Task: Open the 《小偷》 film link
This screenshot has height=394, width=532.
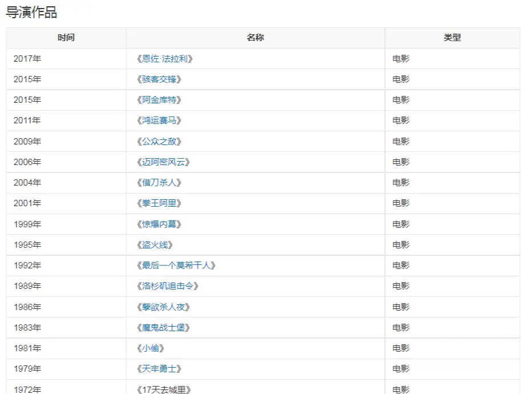Action: 151,348
